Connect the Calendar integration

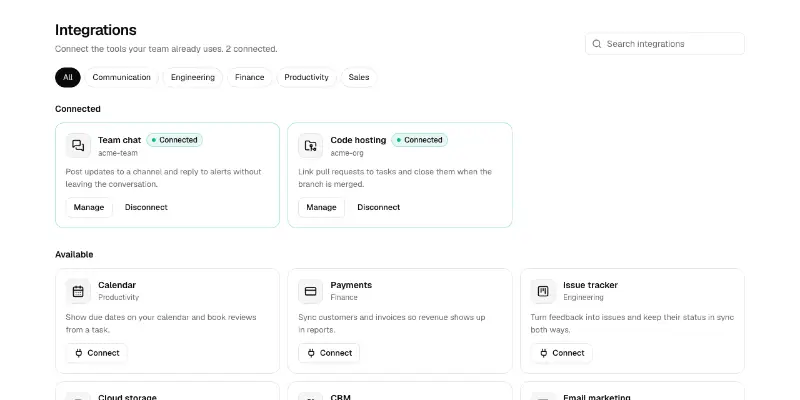click(x=96, y=353)
